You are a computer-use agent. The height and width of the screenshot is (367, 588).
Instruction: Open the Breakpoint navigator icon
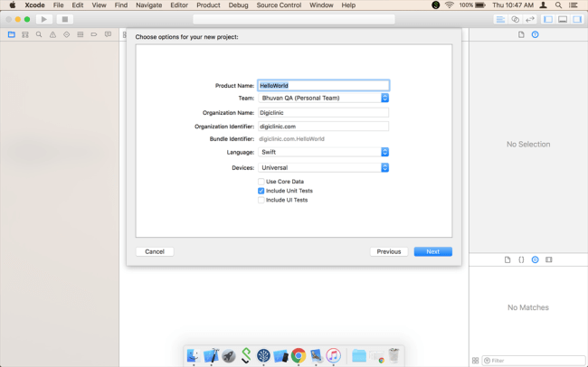coord(94,34)
